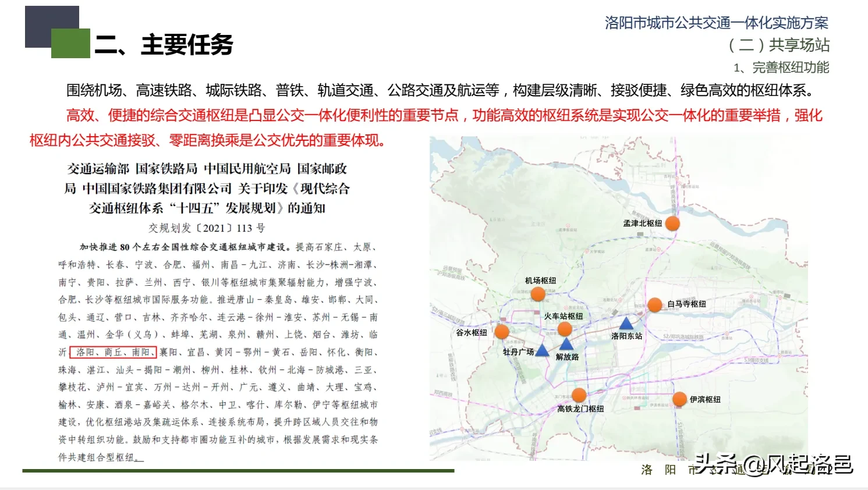This screenshot has width=868, height=490.
Task: Click the red sentence starting 高效、便捷的综合交通枢纽
Action: (x=444, y=115)
